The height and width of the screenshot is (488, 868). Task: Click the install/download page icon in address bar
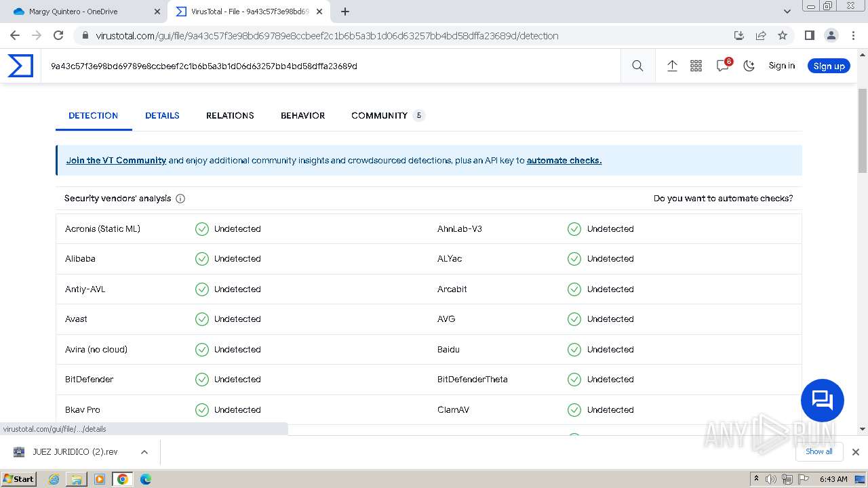739,35
